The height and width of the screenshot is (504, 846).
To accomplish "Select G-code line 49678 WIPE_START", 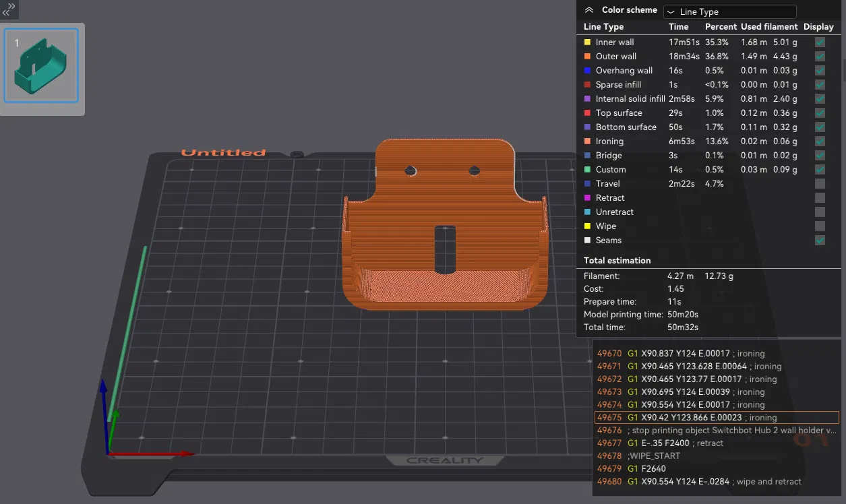I will (x=717, y=455).
